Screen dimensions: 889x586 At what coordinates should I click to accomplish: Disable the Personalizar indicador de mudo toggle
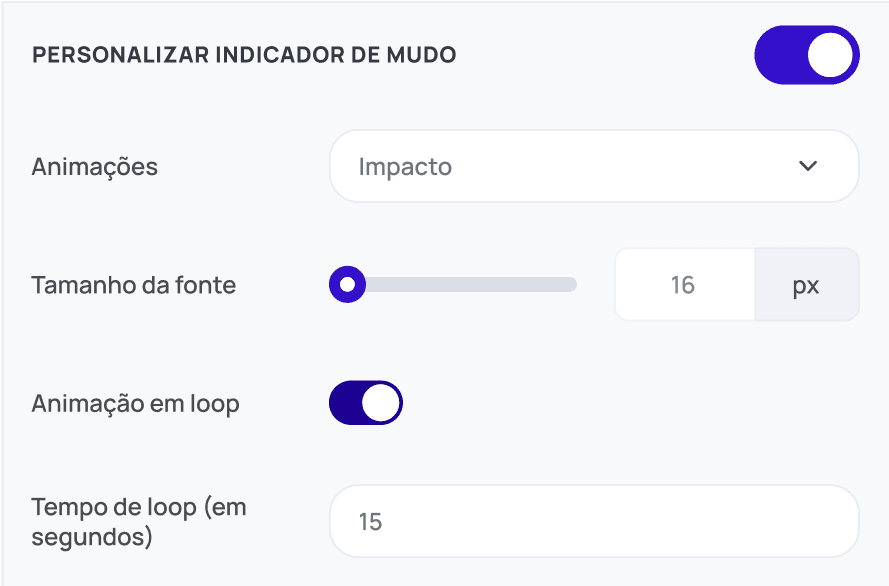[807, 55]
